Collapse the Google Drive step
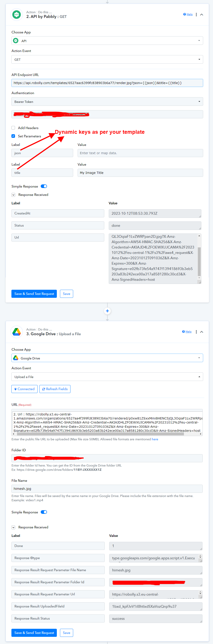This screenshot has width=213, height=644. [202, 332]
